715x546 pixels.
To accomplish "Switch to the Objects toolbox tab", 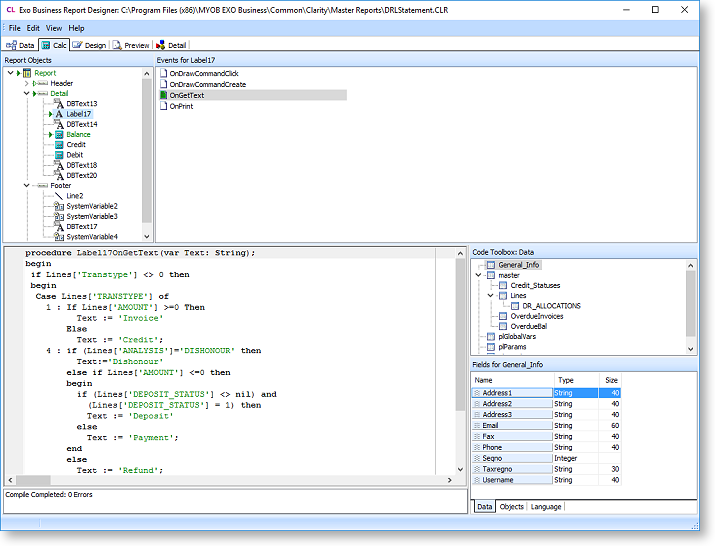I will [x=511, y=507].
